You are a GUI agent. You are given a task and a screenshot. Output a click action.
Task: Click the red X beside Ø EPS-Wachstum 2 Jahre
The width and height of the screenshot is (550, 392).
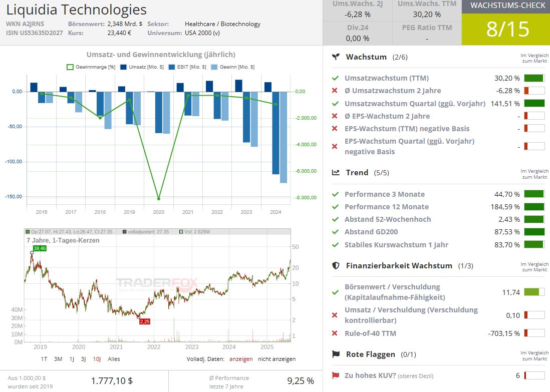point(335,116)
